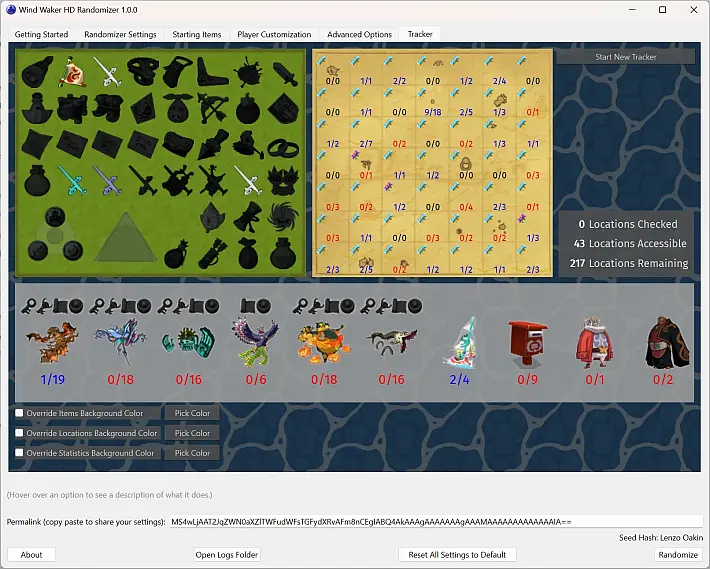This screenshot has width=710, height=569.
Task: Pick color for items background
Action: point(192,413)
